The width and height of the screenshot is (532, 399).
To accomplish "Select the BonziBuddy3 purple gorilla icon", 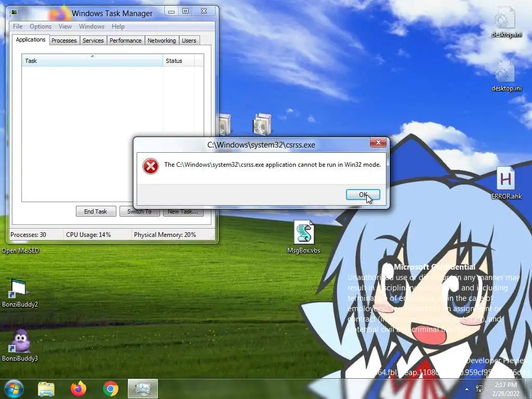I will 20,345.
